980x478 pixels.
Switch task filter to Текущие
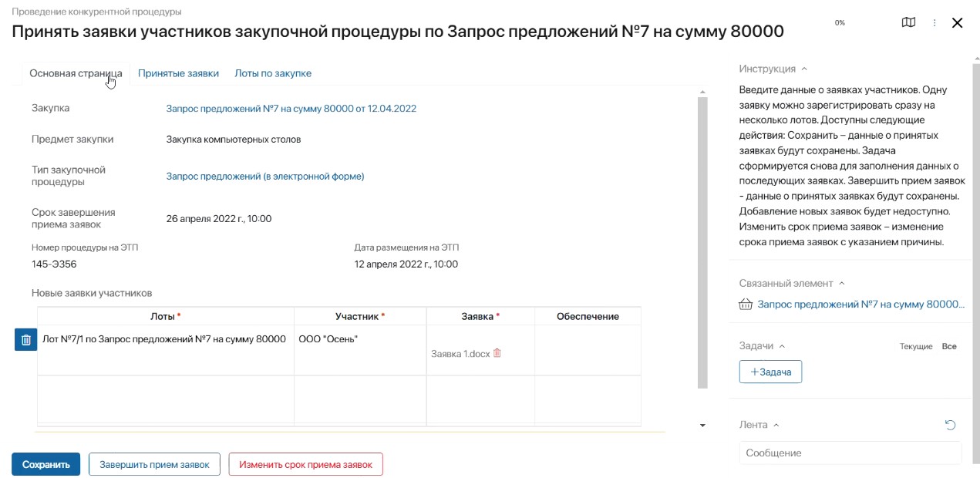916,346
